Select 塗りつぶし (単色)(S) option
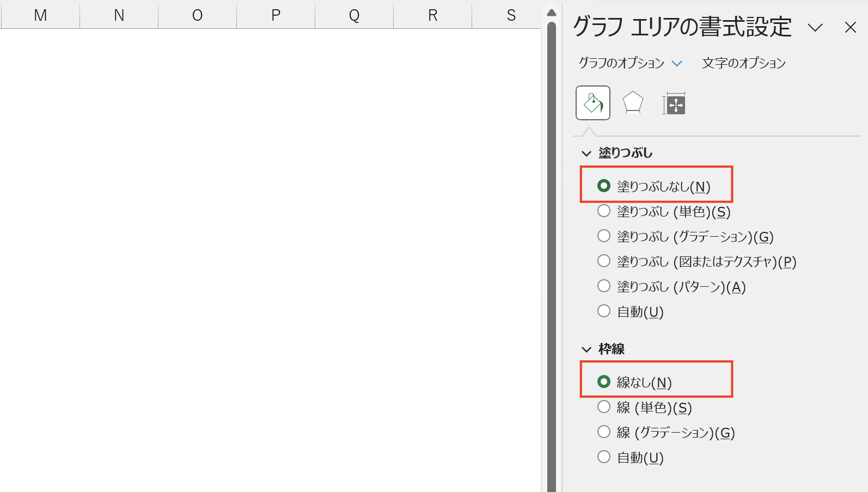The image size is (868, 492). (x=664, y=211)
